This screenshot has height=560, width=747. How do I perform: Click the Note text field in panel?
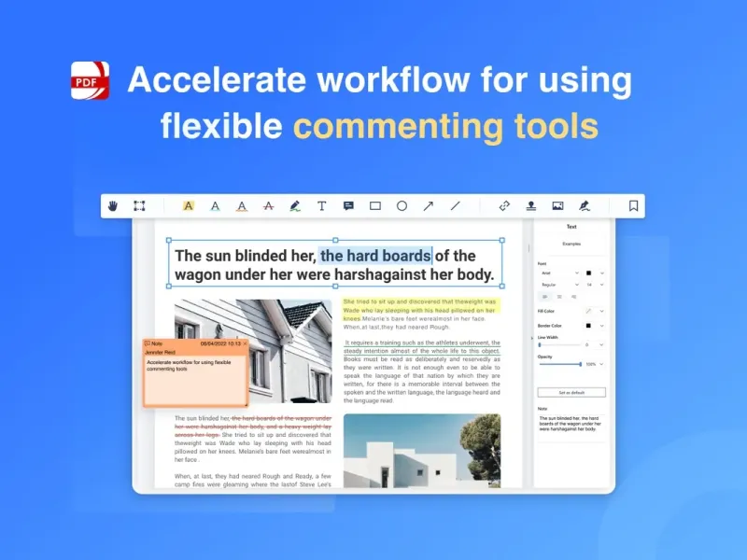571,428
